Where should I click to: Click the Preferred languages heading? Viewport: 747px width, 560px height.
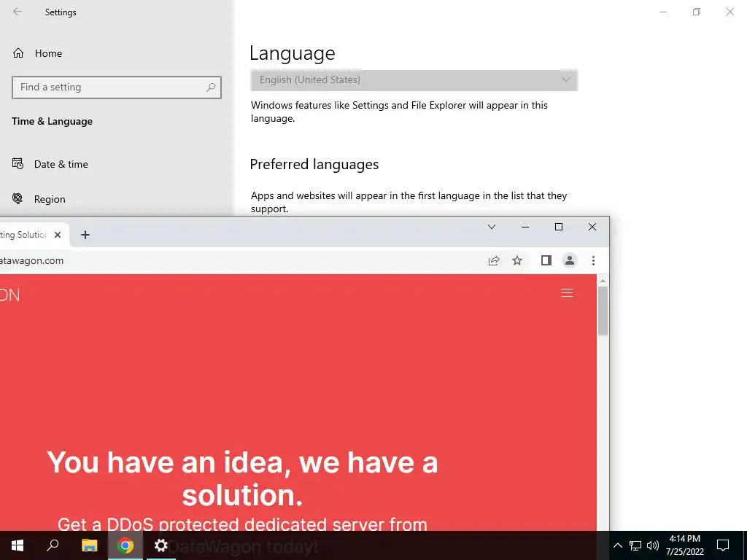tap(314, 164)
